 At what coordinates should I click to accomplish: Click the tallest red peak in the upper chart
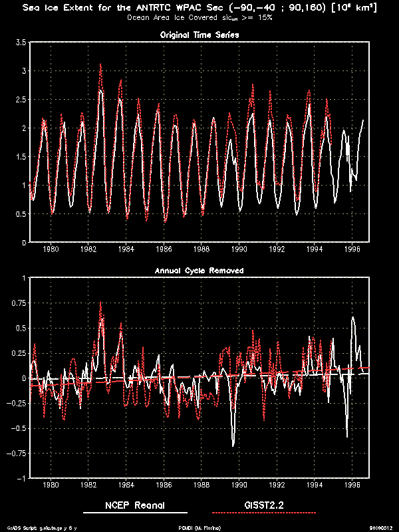click(x=100, y=65)
